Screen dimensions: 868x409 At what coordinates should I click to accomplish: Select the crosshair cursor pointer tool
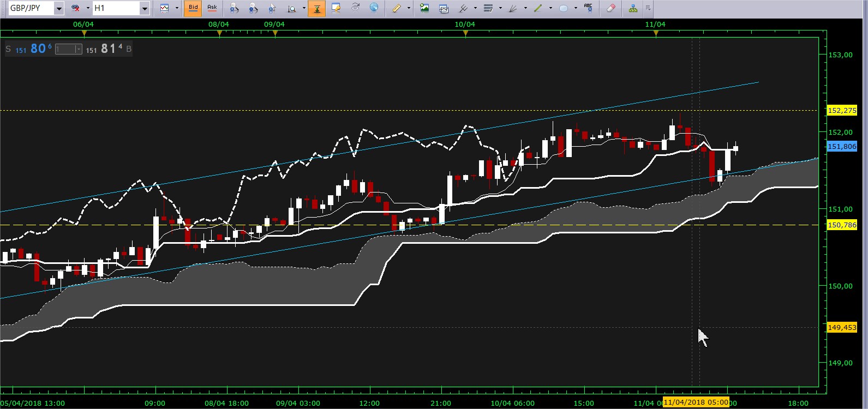coord(273,8)
